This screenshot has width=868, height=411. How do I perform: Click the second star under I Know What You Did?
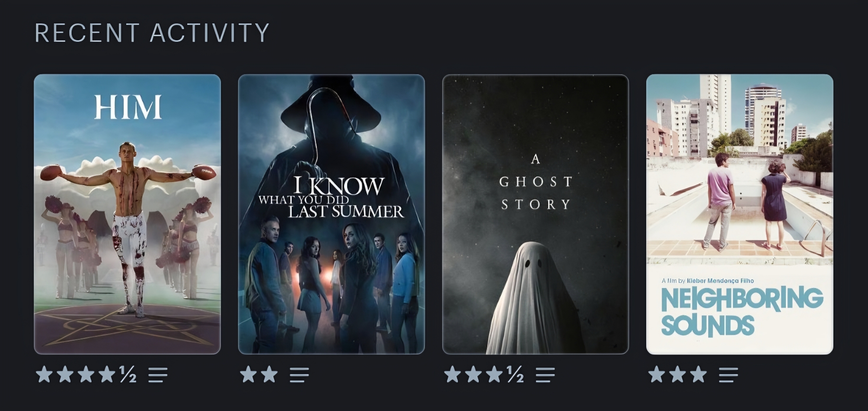270,374
